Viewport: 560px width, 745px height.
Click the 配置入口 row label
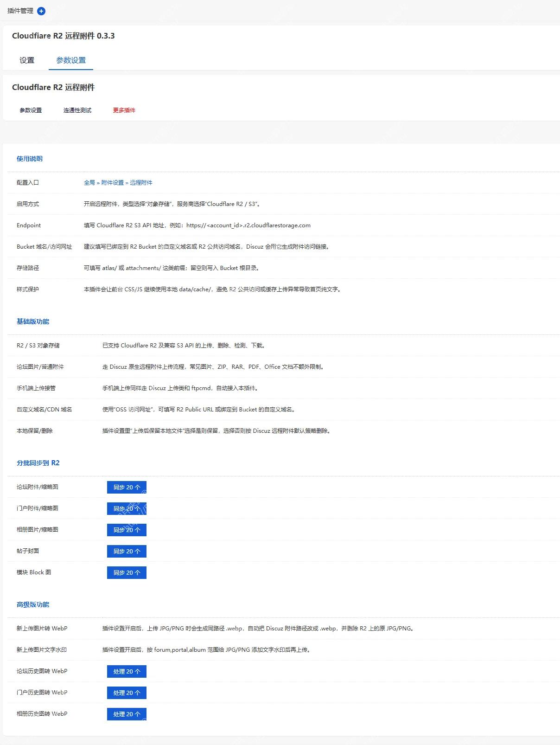coord(28,183)
